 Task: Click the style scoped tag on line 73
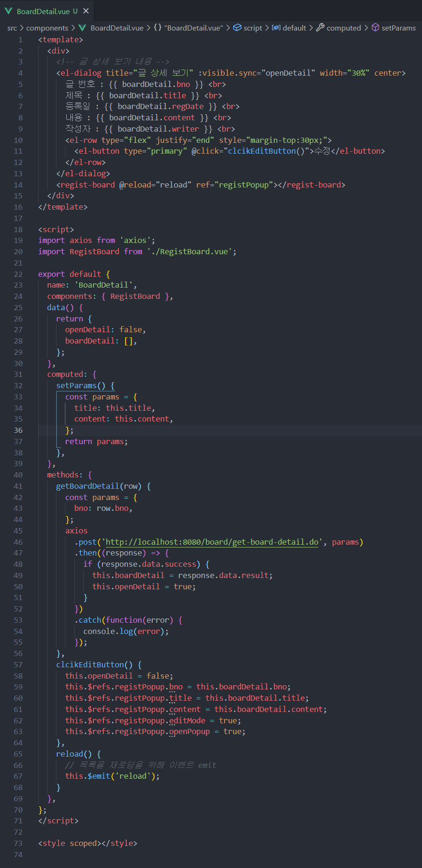point(70,844)
